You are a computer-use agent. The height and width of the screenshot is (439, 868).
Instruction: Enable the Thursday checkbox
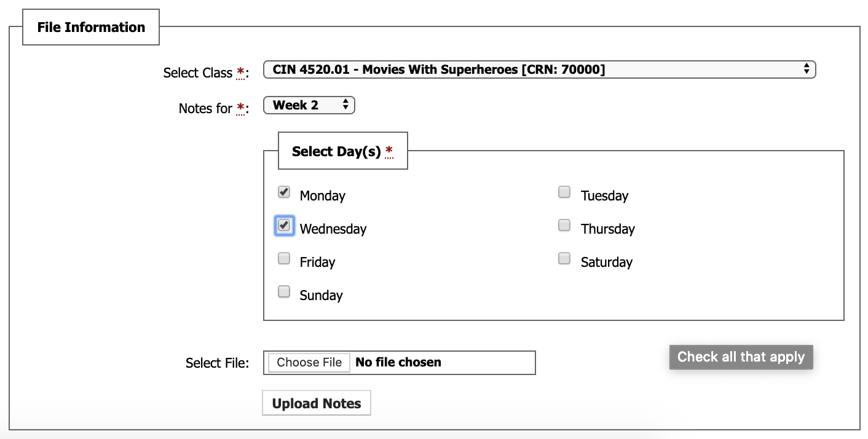pyautogui.click(x=564, y=225)
